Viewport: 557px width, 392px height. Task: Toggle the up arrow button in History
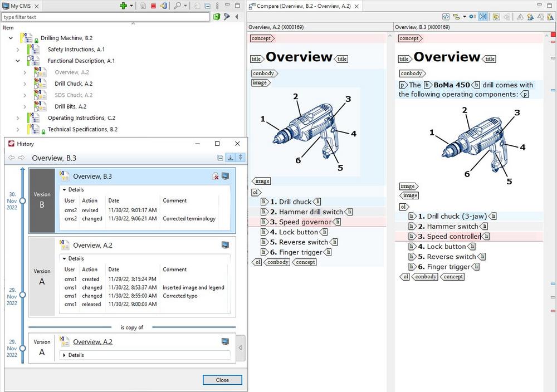pos(240,158)
